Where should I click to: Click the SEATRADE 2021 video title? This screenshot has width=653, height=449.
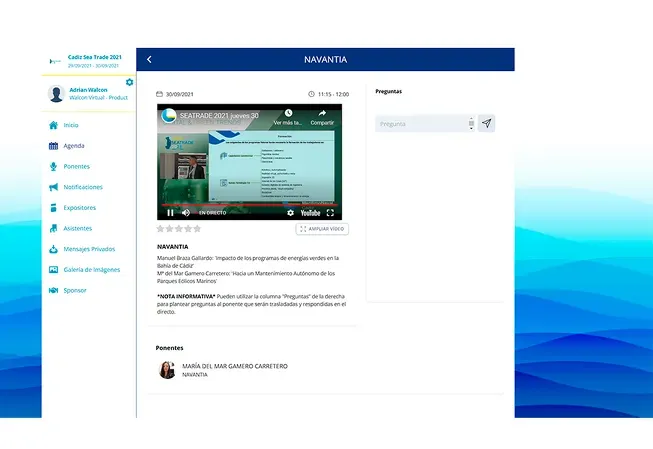(x=219, y=115)
